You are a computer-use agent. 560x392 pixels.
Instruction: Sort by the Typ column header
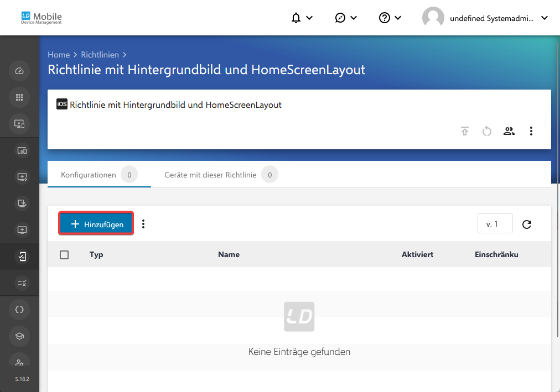click(x=96, y=254)
